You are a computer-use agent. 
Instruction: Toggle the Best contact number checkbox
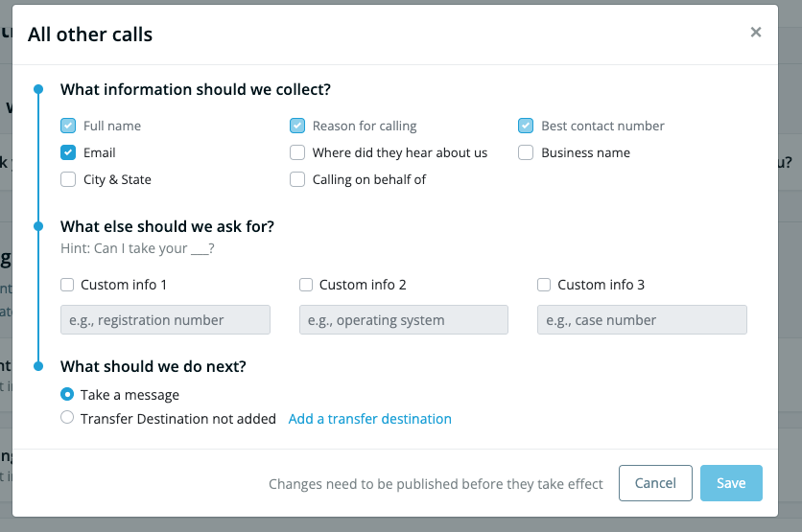(x=526, y=126)
